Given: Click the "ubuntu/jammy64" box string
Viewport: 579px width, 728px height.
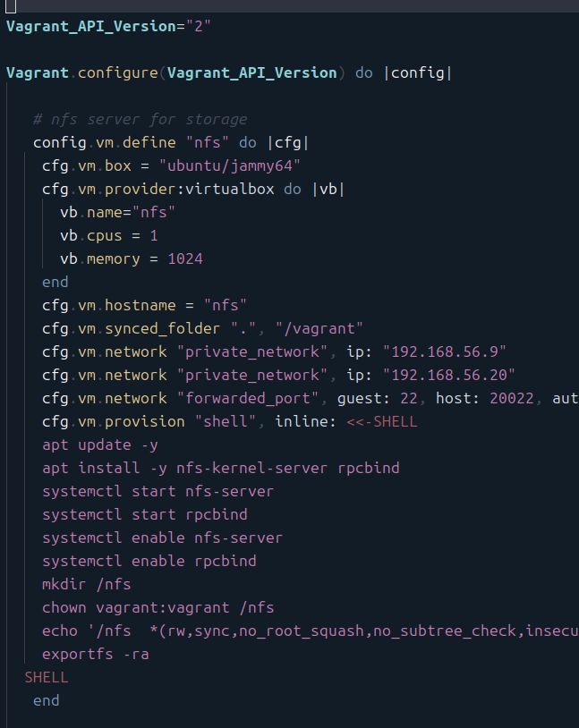Looking at the screenshot, I should point(229,165).
